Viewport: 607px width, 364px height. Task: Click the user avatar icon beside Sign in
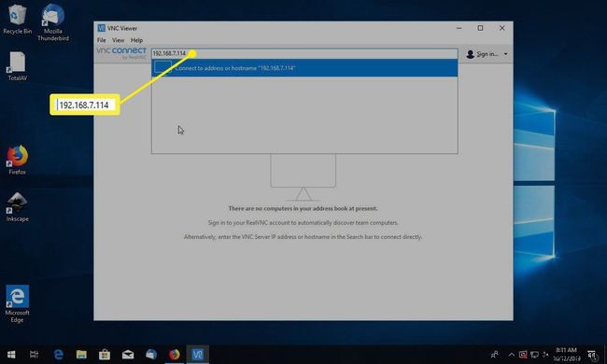[x=471, y=54]
